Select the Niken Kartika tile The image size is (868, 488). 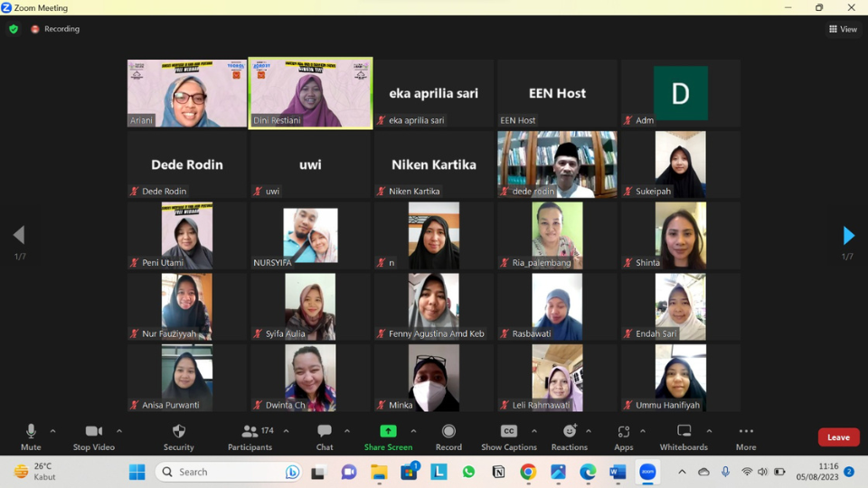click(434, 164)
